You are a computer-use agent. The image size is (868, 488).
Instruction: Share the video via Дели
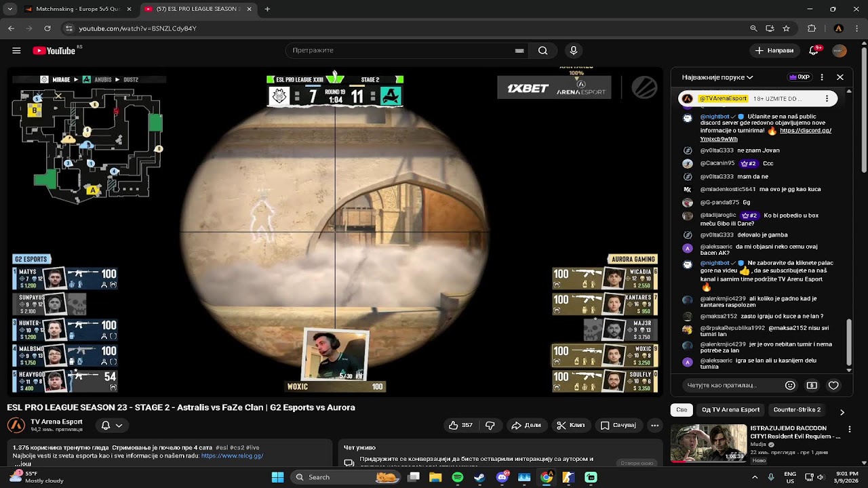(x=526, y=425)
